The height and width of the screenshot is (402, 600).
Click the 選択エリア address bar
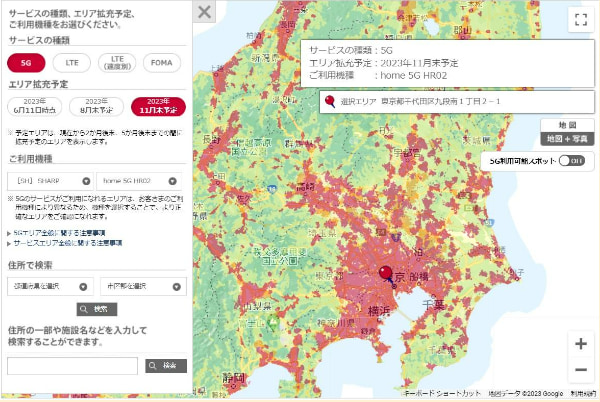click(457, 102)
